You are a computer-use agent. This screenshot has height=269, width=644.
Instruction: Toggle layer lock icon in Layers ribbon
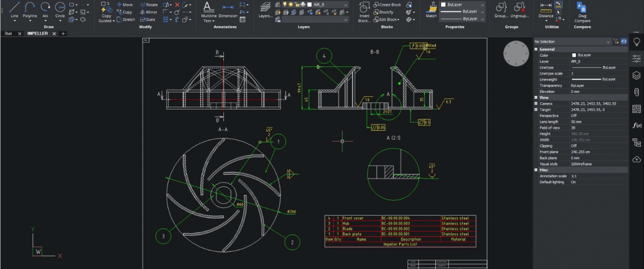[297, 4]
